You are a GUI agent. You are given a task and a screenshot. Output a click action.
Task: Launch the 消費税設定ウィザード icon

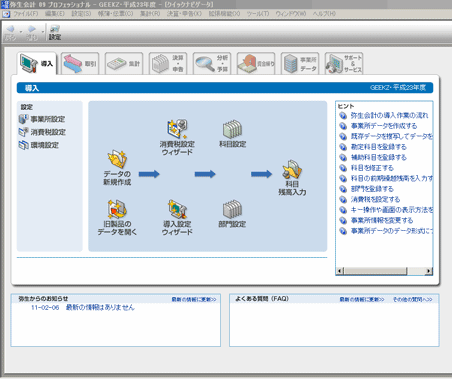(x=177, y=138)
